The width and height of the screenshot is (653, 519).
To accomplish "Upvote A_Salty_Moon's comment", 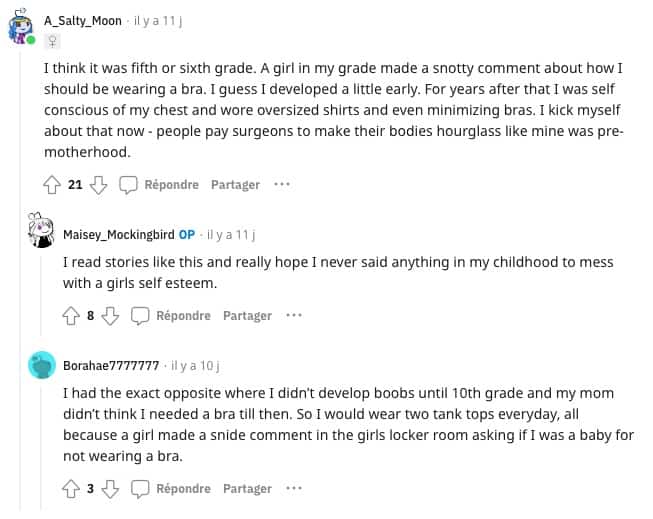I will click(52, 185).
